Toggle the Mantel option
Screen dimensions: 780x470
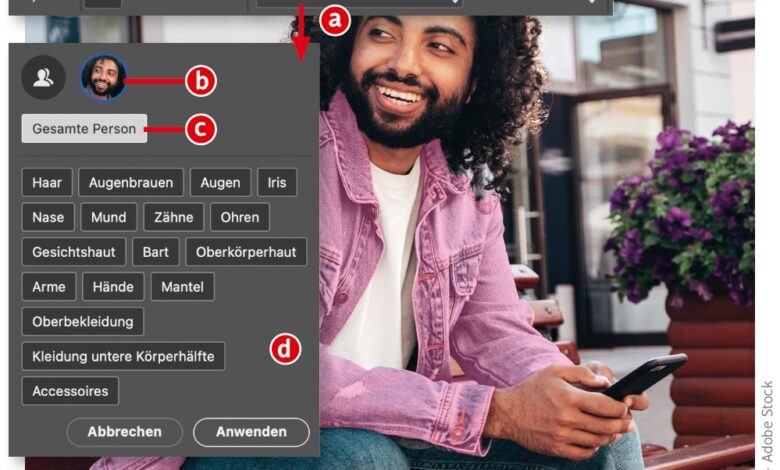tap(183, 287)
